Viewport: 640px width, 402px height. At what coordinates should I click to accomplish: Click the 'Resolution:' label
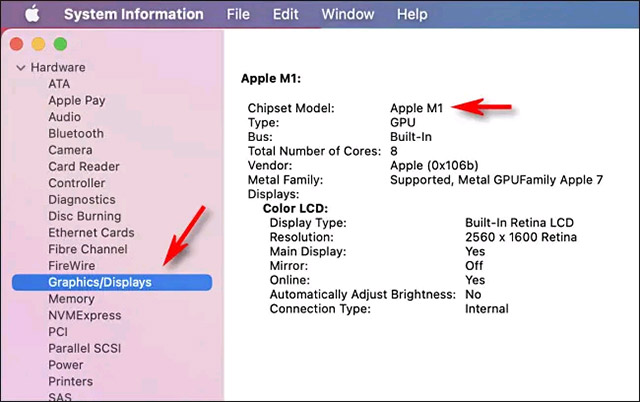coord(301,237)
